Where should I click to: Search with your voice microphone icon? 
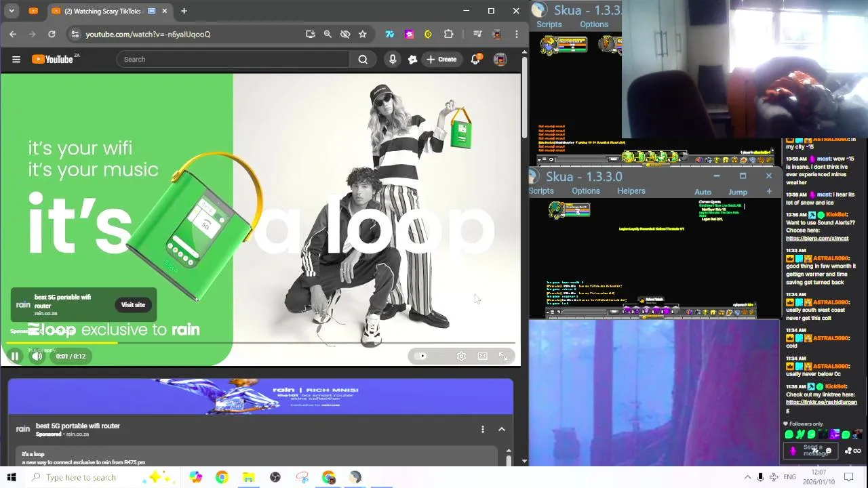pos(393,59)
